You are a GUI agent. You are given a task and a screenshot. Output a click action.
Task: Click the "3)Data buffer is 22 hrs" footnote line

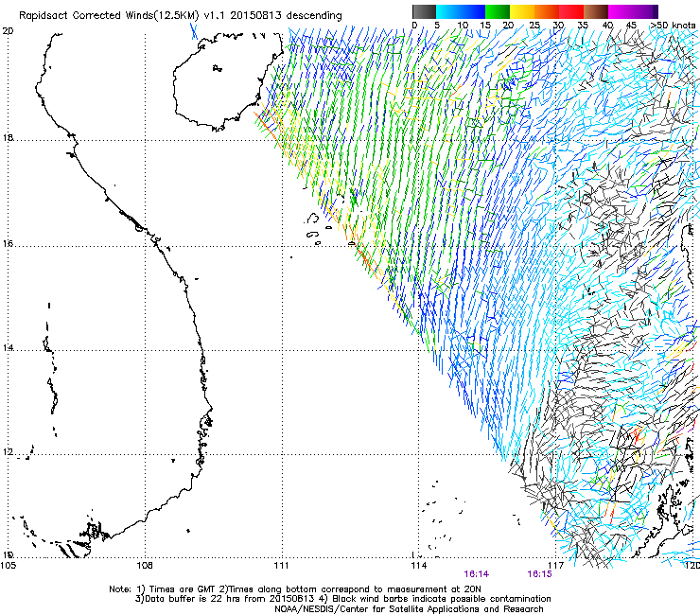click(x=342, y=599)
